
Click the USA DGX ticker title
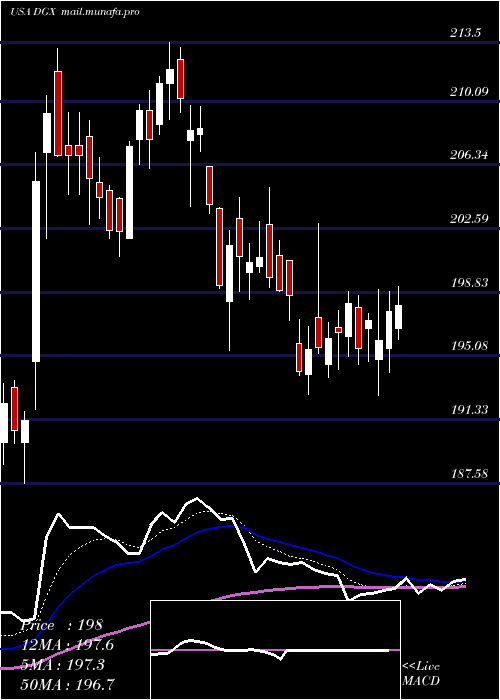(x=33, y=12)
